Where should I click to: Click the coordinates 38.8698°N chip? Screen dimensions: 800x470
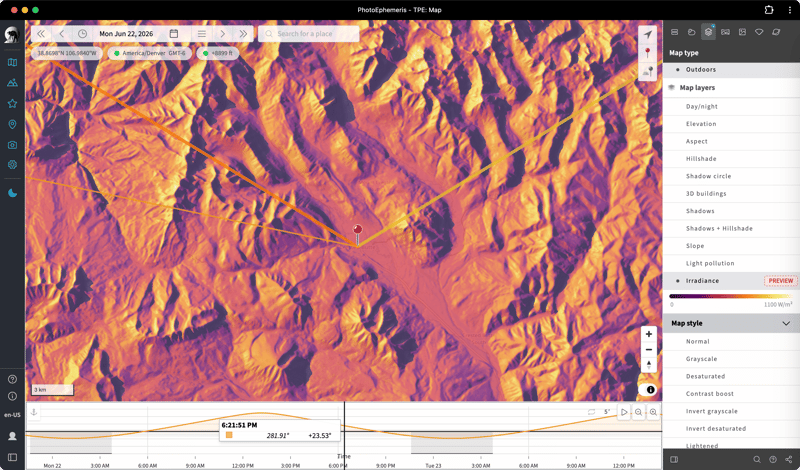click(67, 53)
